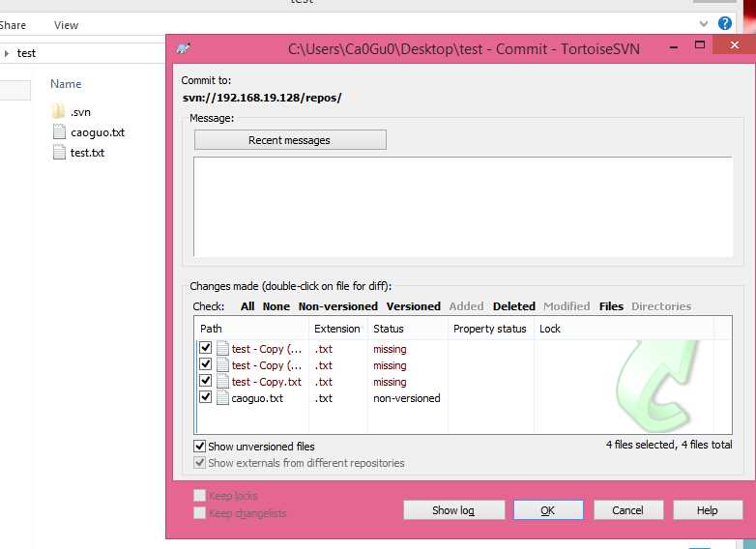Viewport: 756px width, 549px height.
Task: Click the file icon of test - Copy.txt row
Action: pyautogui.click(x=222, y=381)
